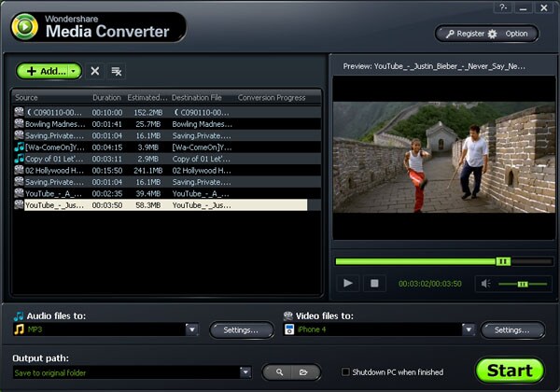Click the 00:10:00 duration cell
Image resolution: width=560 pixels, height=392 pixels.
tap(107, 112)
